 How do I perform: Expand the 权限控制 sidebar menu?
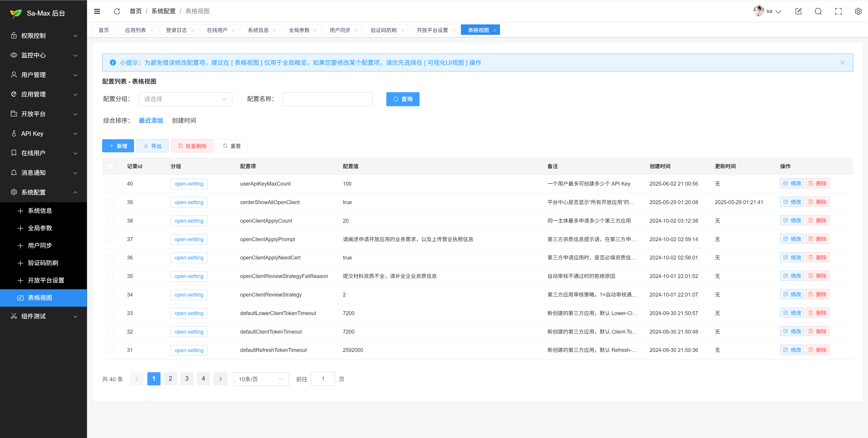pyautogui.click(x=43, y=36)
